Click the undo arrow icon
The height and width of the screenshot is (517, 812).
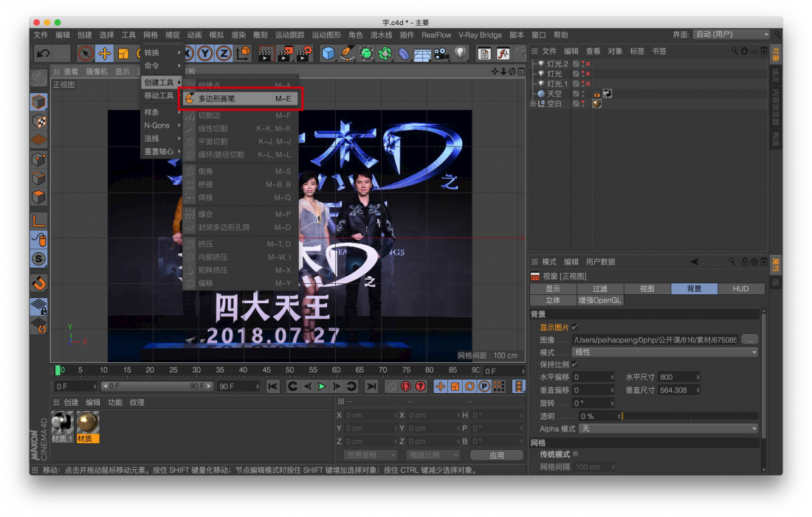[44, 53]
